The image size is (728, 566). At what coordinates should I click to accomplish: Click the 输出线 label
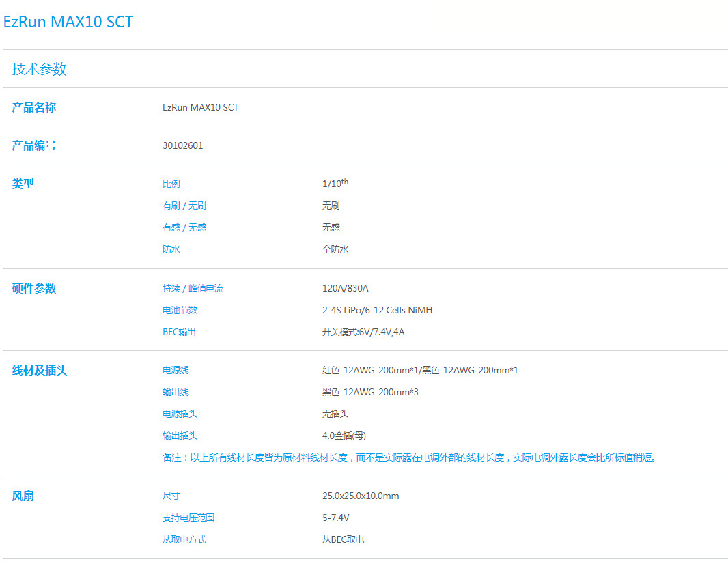[x=176, y=392]
